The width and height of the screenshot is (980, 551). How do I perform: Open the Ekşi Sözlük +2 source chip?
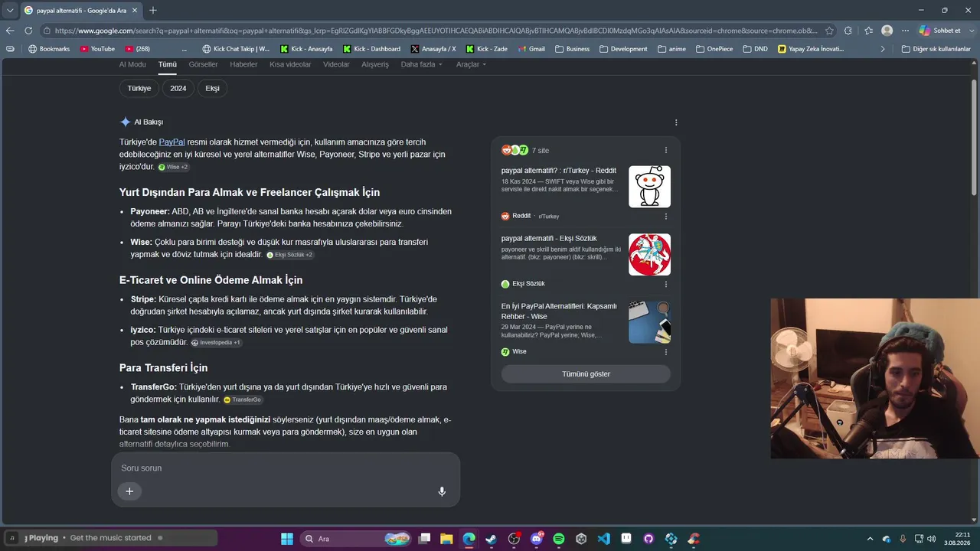(x=289, y=255)
